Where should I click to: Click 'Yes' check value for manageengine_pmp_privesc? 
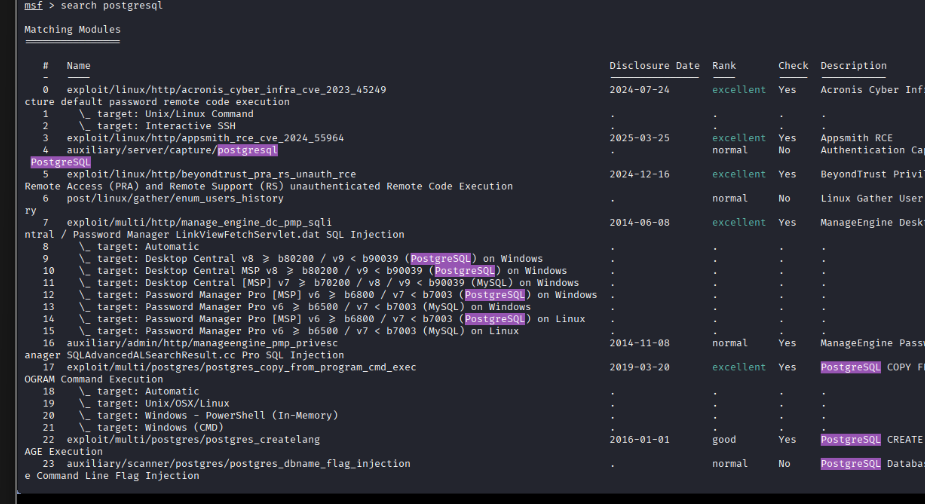787,343
